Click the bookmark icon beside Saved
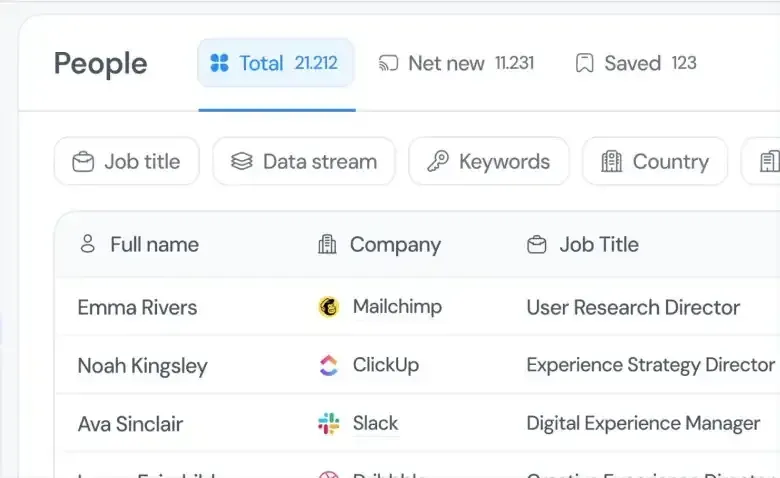This screenshot has width=780, height=478. point(585,63)
